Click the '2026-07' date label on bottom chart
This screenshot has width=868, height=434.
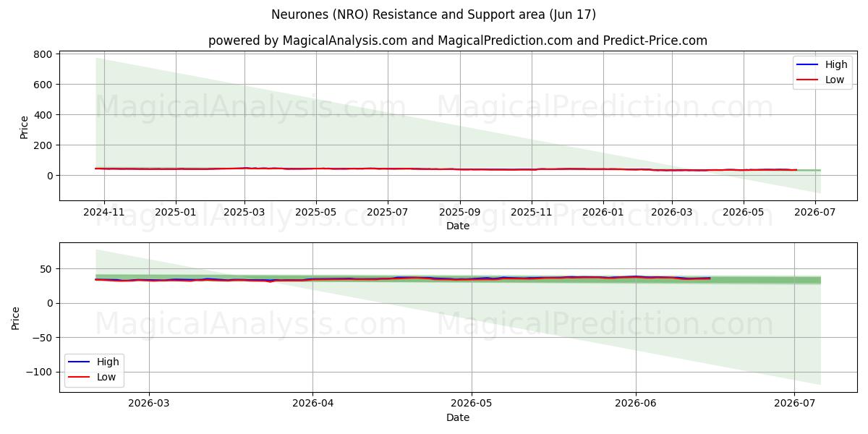[x=794, y=405]
